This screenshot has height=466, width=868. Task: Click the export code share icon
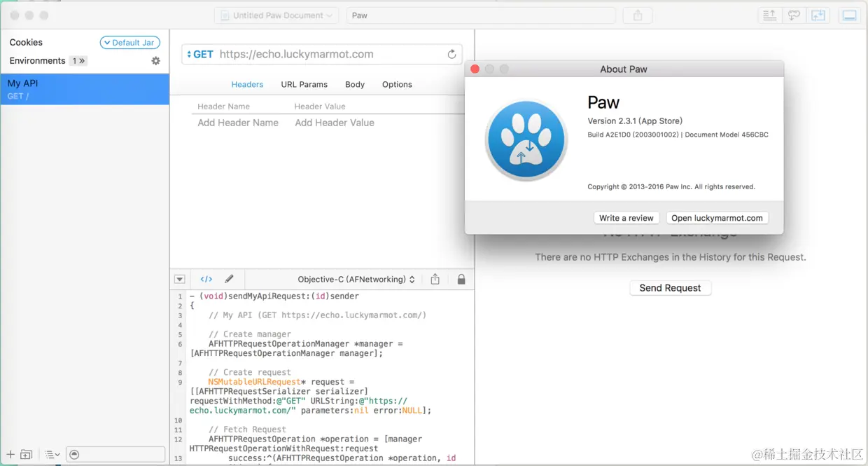tap(435, 279)
